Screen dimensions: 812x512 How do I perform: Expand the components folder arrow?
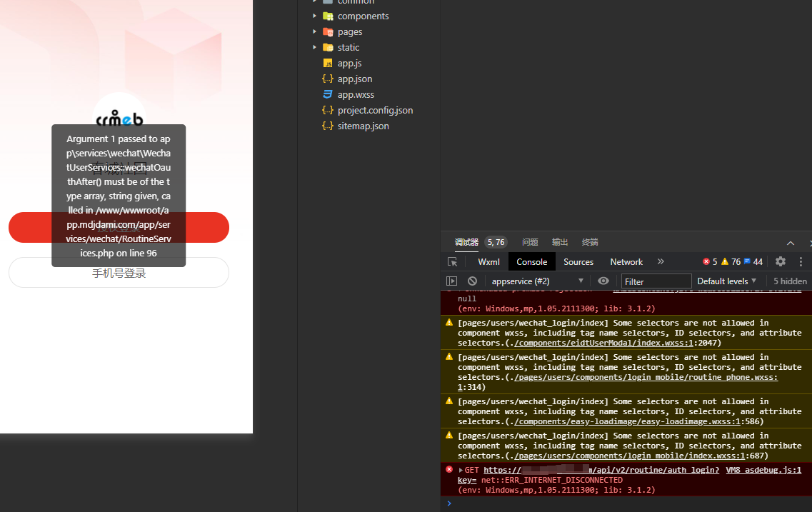tap(314, 16)
